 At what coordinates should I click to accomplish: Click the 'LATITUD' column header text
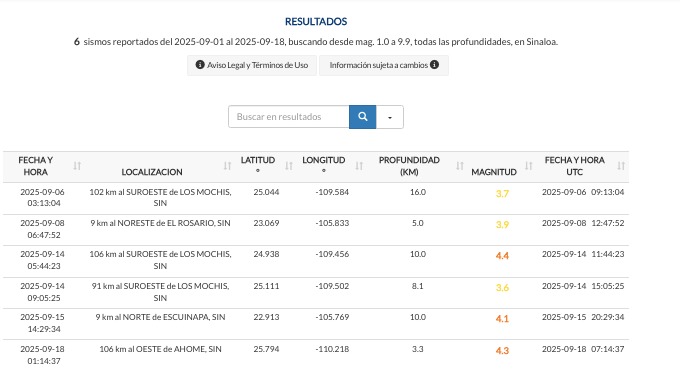coord(258,160)
